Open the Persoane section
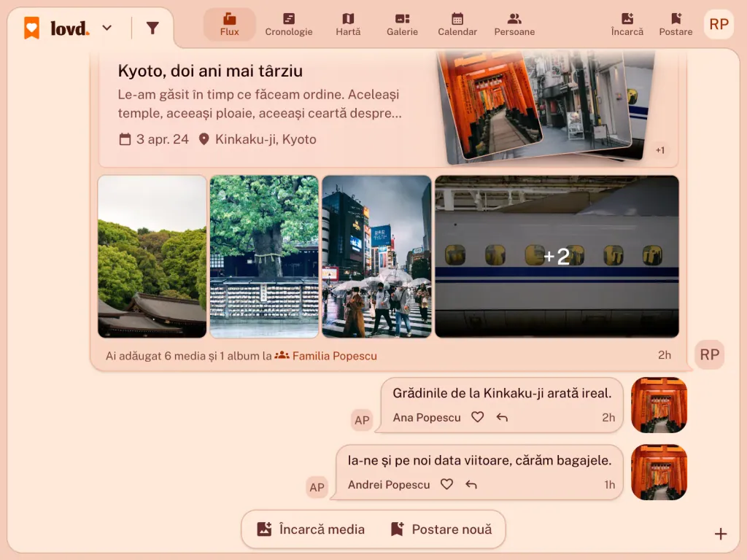The image size is (747, 560). click(514, 25)
